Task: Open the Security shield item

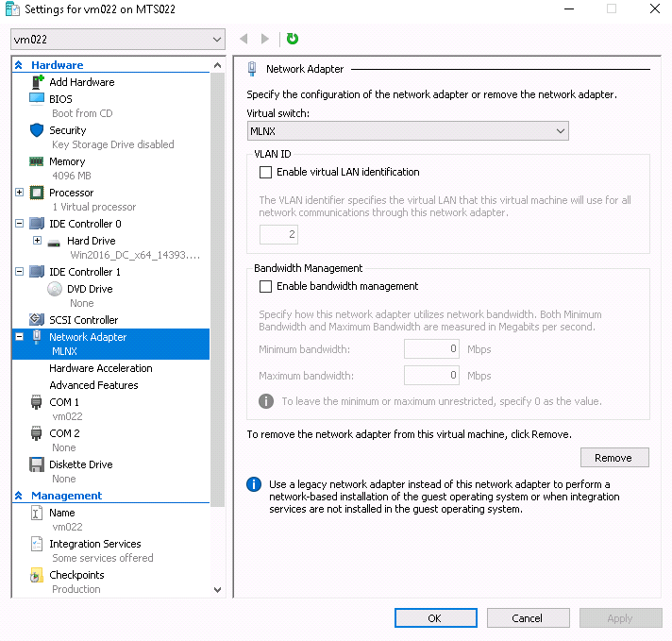Action: click(x=37, y=130)
